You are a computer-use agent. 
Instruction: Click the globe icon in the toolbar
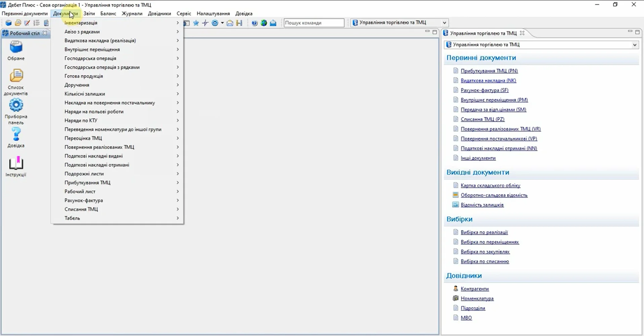click(x=264, y=23)
